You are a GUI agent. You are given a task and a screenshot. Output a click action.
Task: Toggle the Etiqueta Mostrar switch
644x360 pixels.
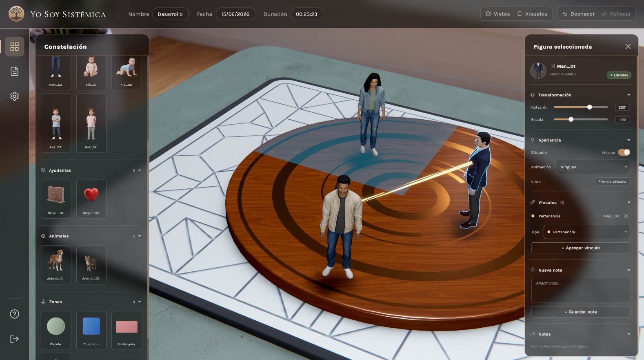click(x=624, y=152)
